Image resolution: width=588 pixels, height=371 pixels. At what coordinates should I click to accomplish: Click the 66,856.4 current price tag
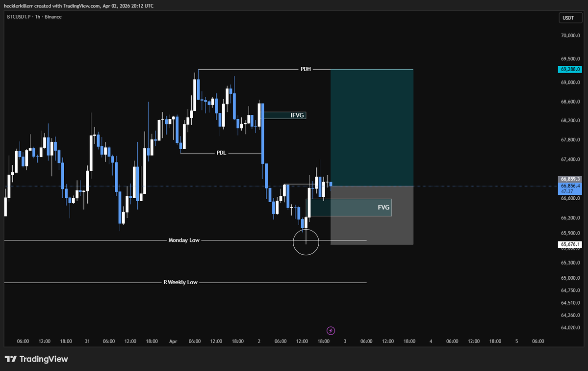(x=570, y=188)
